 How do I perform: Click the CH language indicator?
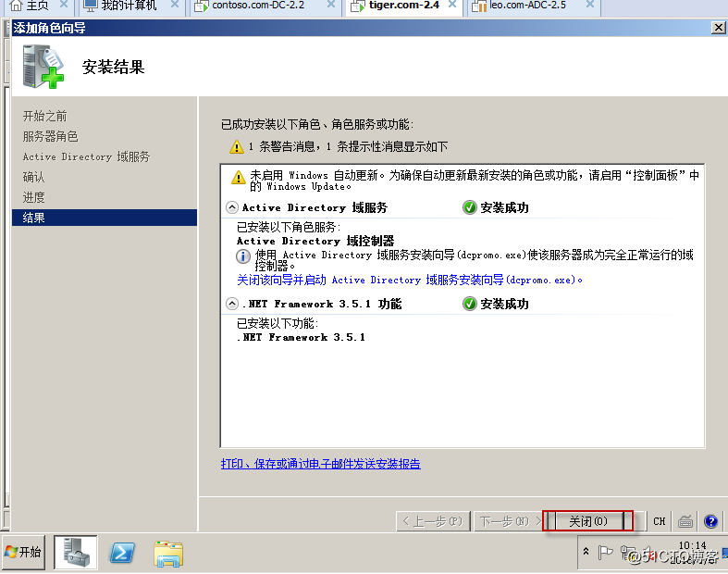(660, 521)
